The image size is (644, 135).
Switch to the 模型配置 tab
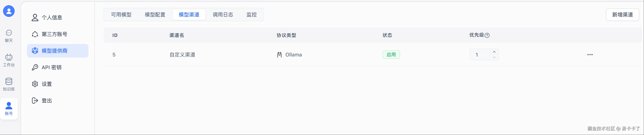155,15
